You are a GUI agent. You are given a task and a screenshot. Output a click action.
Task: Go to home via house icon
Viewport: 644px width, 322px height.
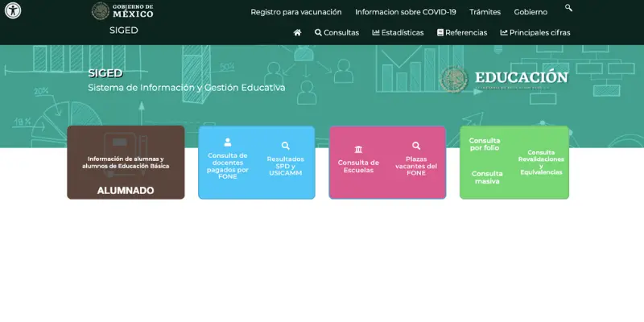pos(297,33)
